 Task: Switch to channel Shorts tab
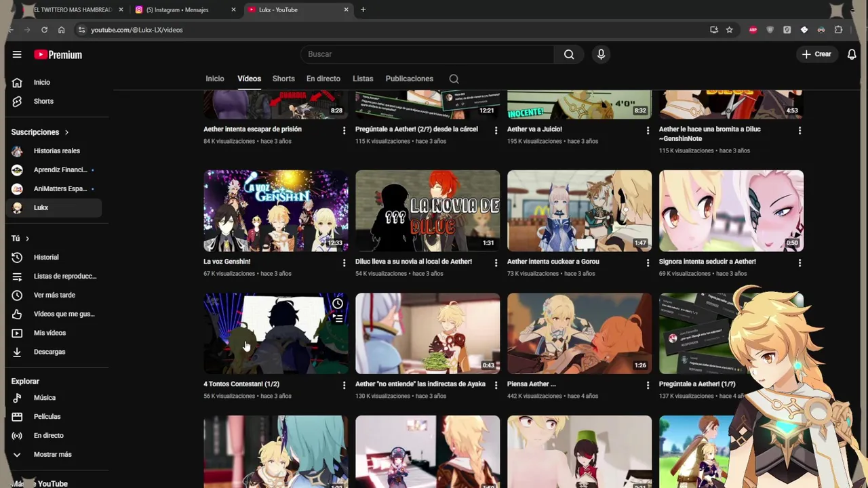pyautogui.click(x=283, y=79)
